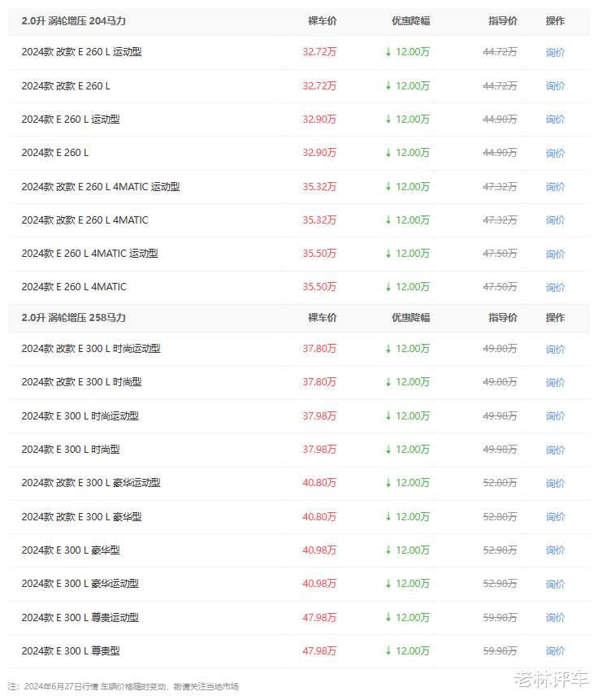Click 询价 for 2024款 E 300 L 尊贵型
This screenshot has width=598, height=700.
pos(555,651)
